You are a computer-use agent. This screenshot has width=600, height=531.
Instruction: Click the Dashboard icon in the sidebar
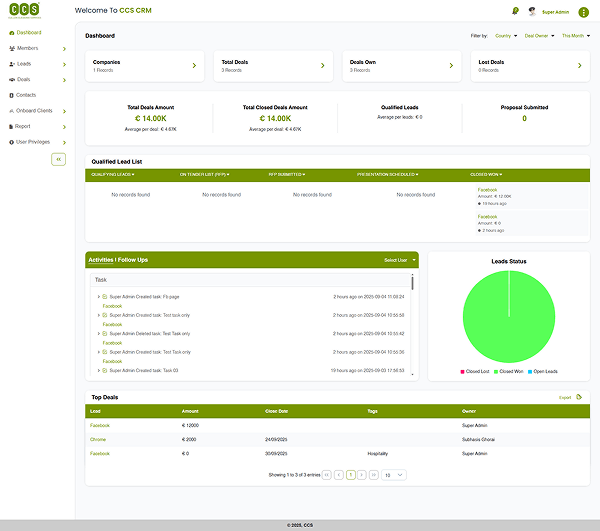pyautogui.click(x=11, y=33)
